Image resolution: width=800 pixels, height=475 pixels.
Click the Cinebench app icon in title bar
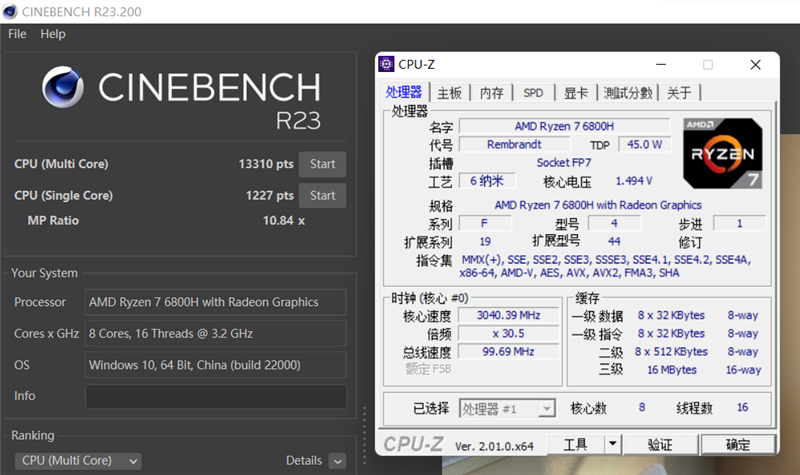[10, 11]
